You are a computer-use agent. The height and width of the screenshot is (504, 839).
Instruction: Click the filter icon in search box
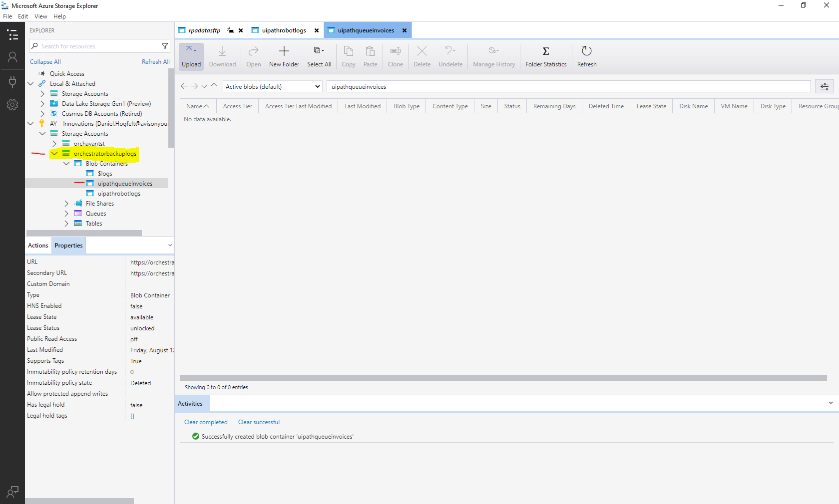[x=165, y=46]
